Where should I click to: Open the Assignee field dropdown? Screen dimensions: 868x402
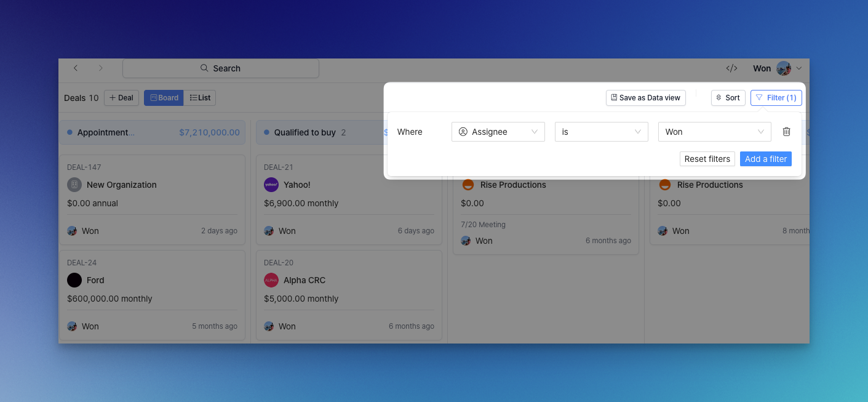coord(498,132)
